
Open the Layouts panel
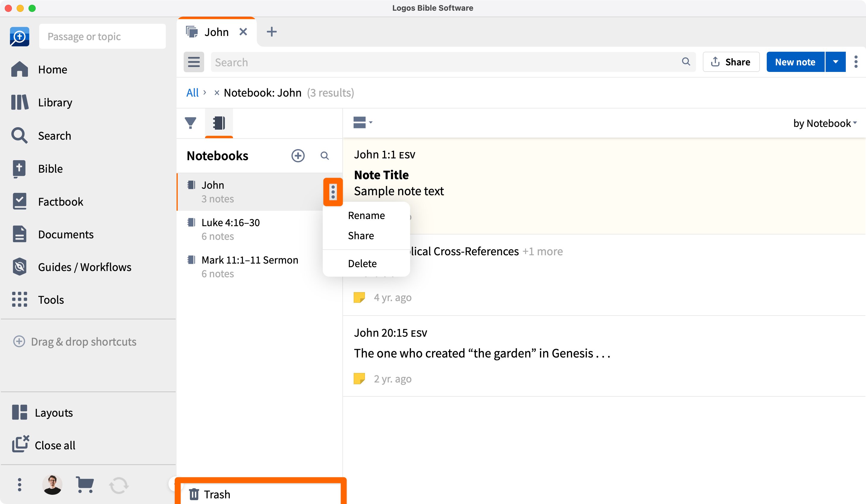click(x=42, y=412)
